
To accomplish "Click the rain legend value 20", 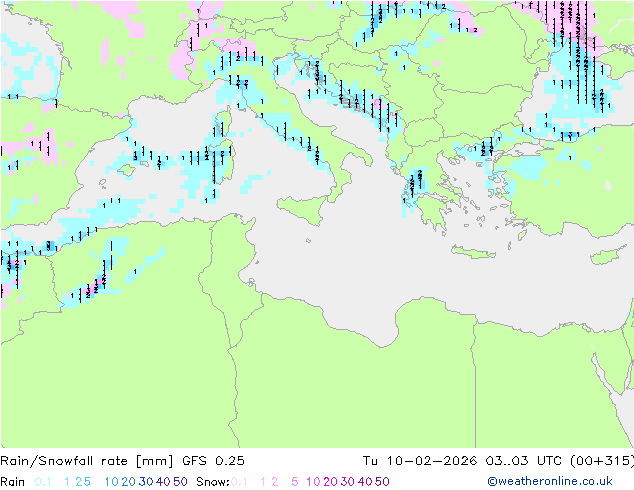I will point(129,482).
